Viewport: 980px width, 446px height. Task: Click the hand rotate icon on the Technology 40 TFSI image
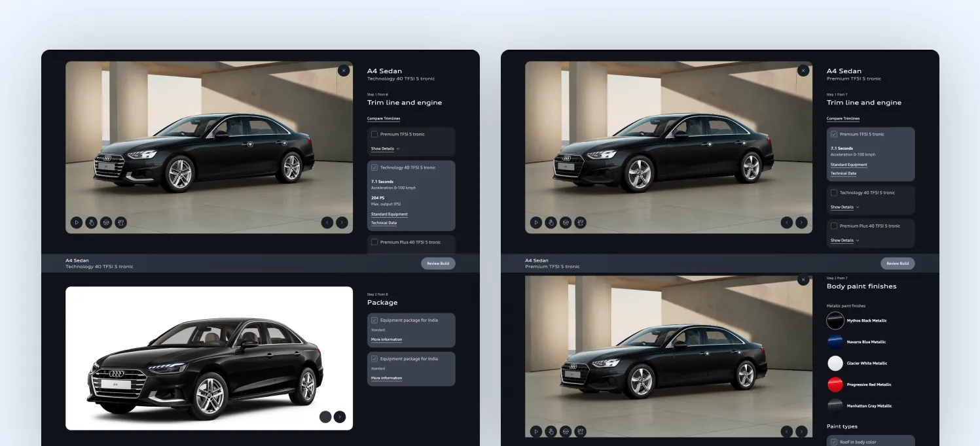92,222
